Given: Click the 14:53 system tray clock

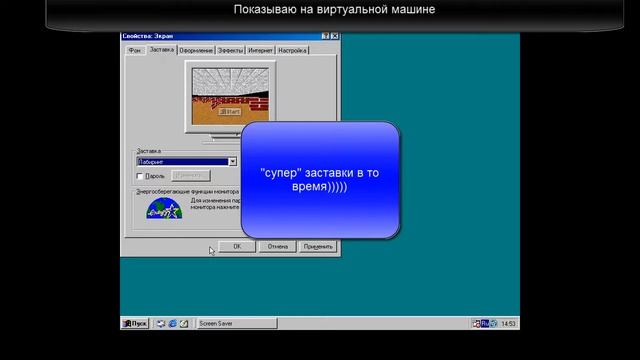Looking at the screenshot, I should click(508, 324).
